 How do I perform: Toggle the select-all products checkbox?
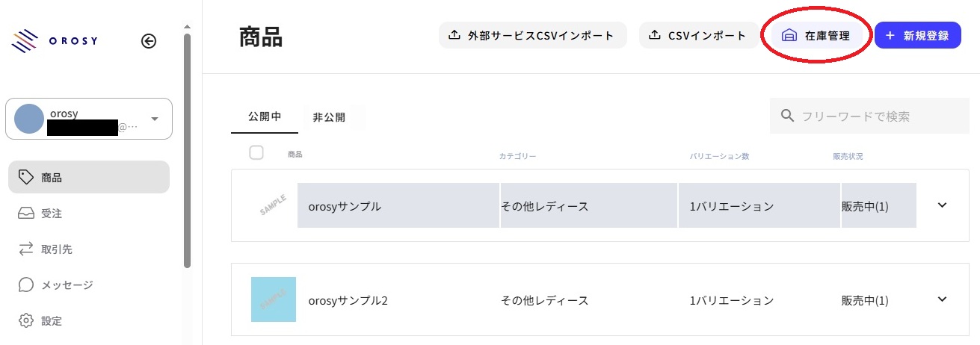tap(256, 152)
